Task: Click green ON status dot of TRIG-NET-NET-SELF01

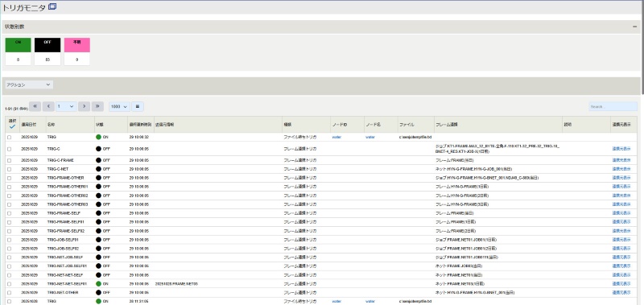Action: pyautogui.click(x=98, y=283)
